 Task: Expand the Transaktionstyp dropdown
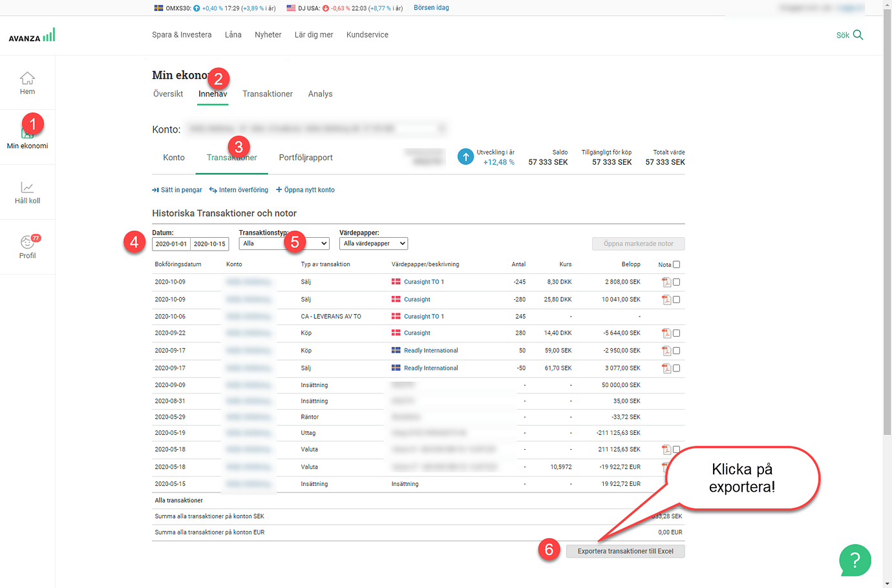[284, 244]
